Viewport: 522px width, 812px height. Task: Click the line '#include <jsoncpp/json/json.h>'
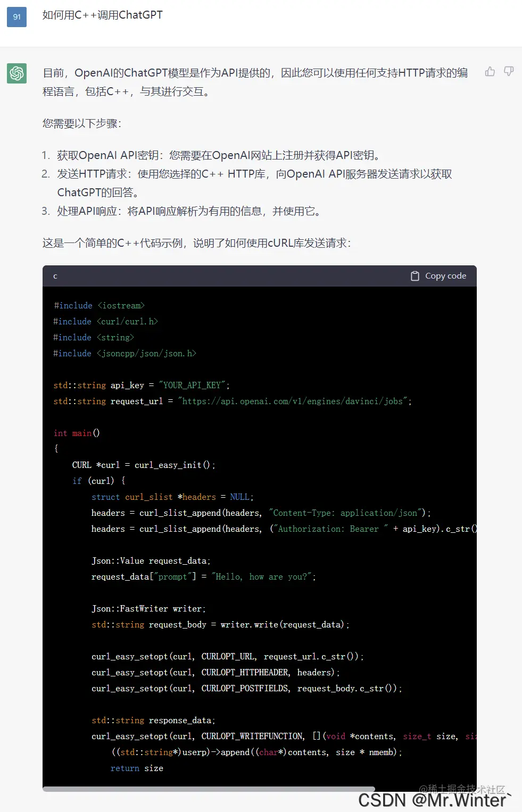click(125, 353)
